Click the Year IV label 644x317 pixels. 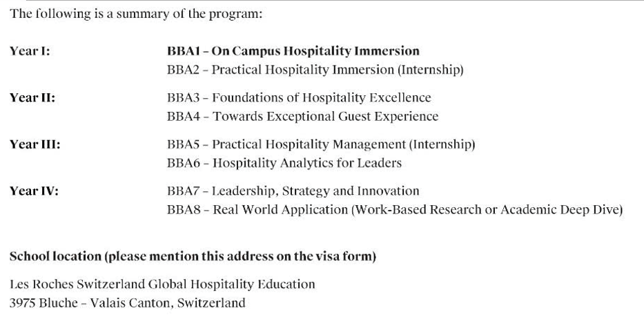pos(34,191)
